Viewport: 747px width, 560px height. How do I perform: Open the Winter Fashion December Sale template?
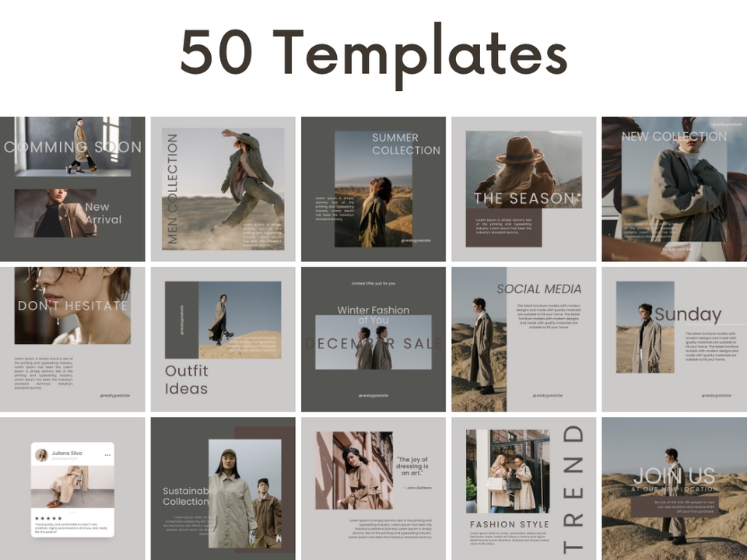373,339
